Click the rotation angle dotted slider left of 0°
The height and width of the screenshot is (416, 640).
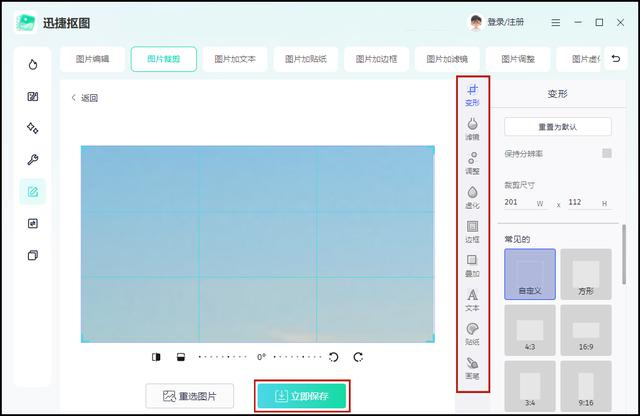point(222,357)
